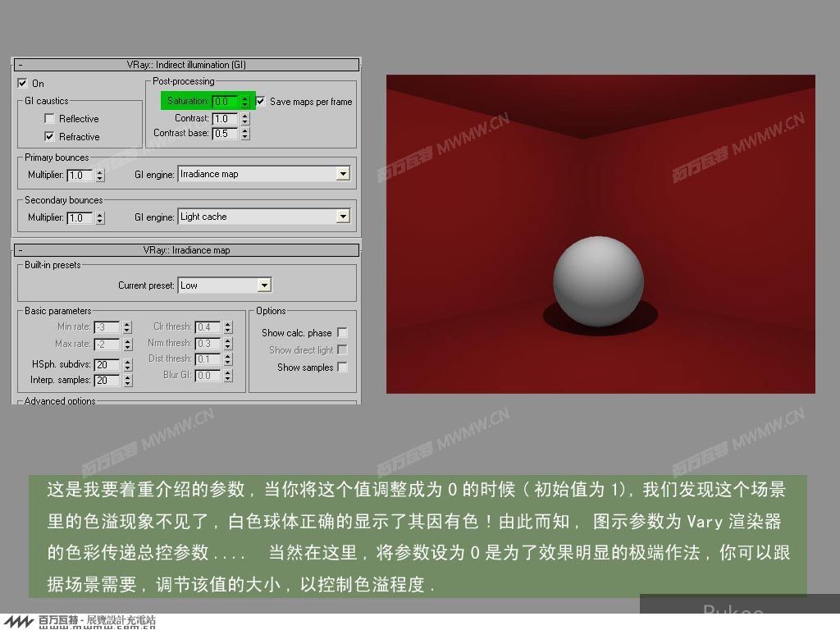Screen dimensions: 840x630
Task: Open Current preset dropdown
Action: tap(264, 285)
